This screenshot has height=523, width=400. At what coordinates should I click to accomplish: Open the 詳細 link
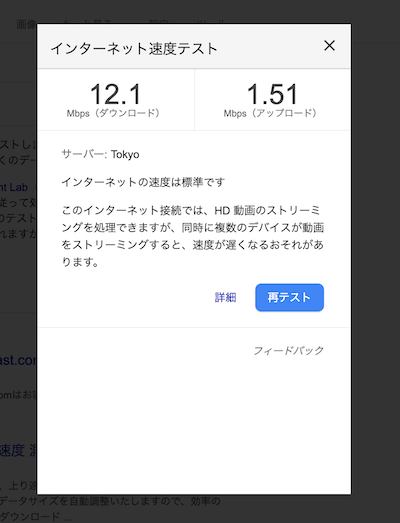pyautogui.click(x=226, y=297)
